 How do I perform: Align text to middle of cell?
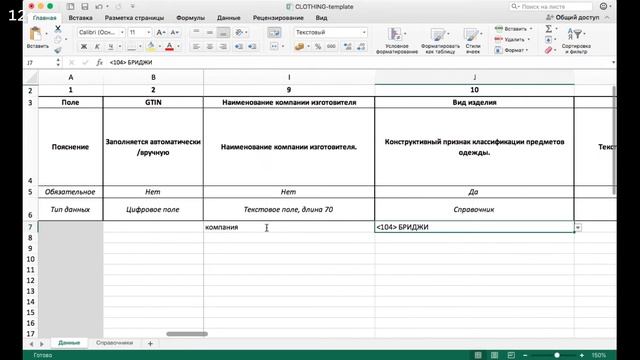click(x=210, y=32)
